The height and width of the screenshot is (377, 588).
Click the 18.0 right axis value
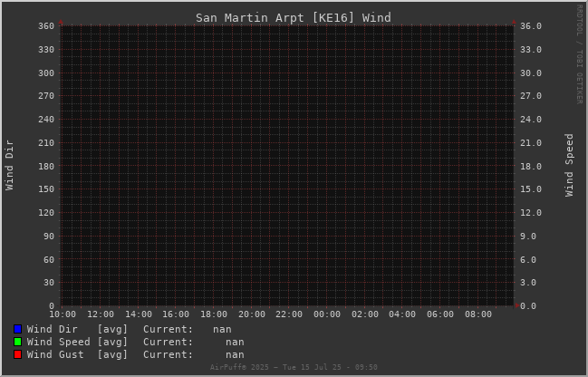click(531, 166)
